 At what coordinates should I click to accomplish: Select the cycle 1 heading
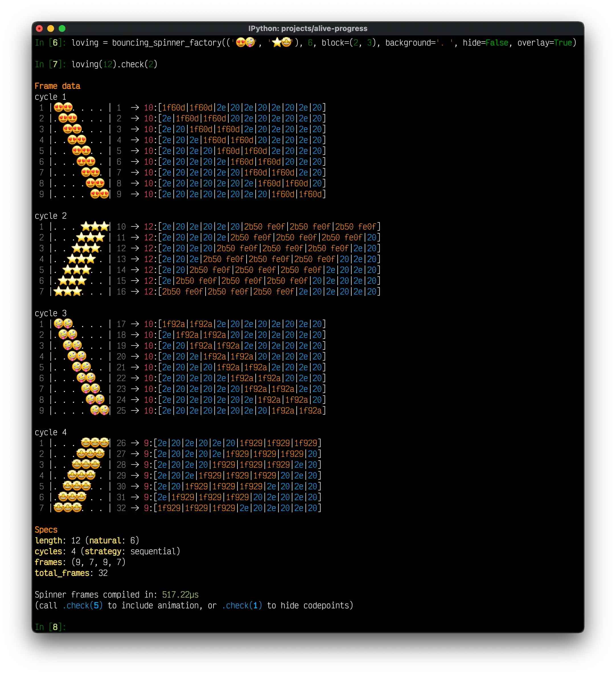click(x=50, y=97)
